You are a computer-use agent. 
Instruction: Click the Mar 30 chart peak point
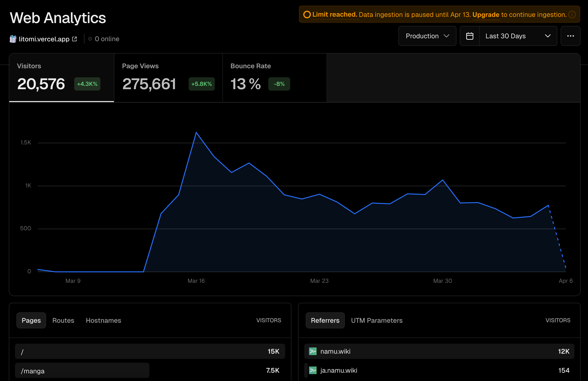pyautogui.click(x=442, y=180)
